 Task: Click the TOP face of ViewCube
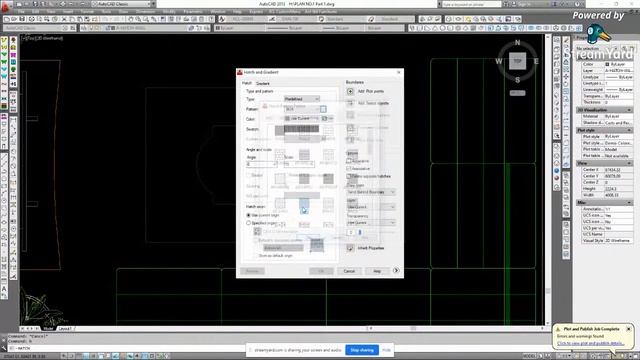pos(517,61)
